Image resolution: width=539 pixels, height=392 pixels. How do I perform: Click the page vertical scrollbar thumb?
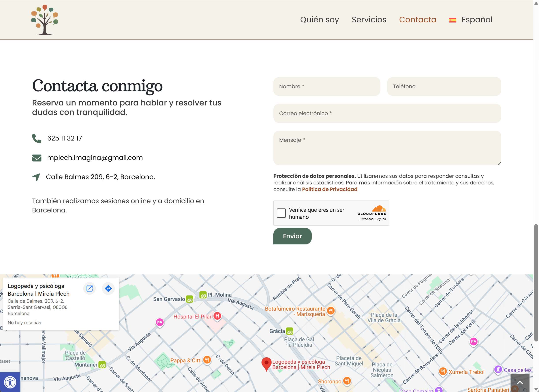click(x=536, y=283)
